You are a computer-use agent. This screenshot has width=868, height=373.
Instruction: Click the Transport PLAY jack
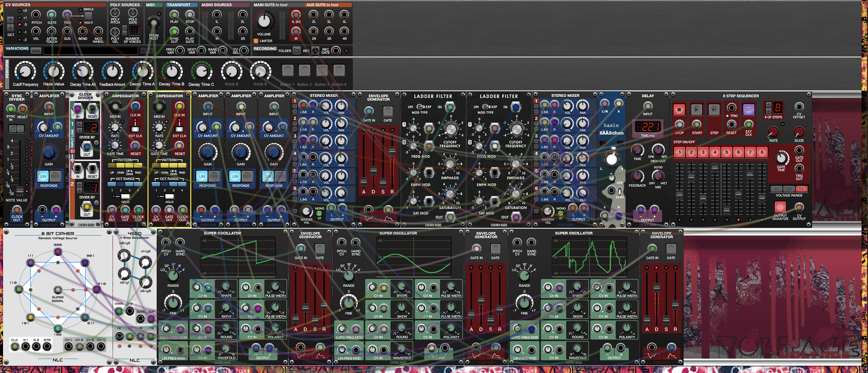pyautogui.click(x=174, y=15)
